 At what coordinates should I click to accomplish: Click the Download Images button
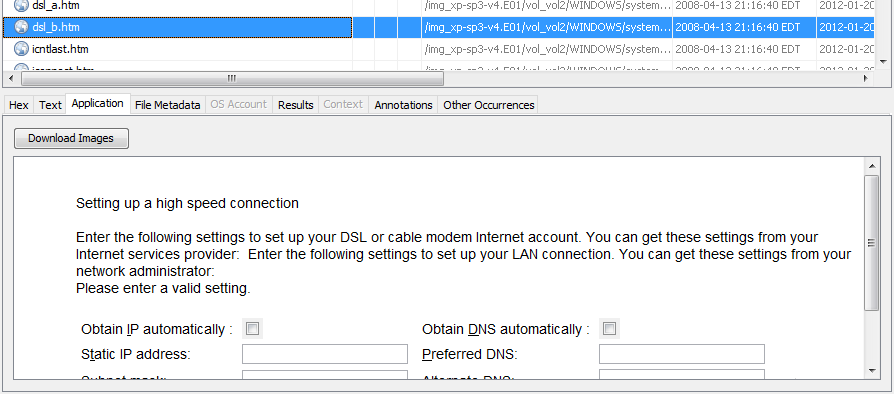tap(71, 138)
